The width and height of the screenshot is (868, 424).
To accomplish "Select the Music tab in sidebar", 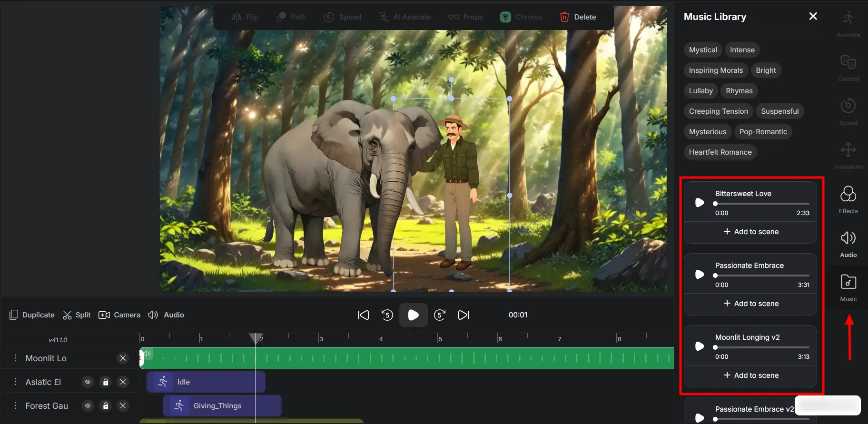I will (x=848, y=288).
